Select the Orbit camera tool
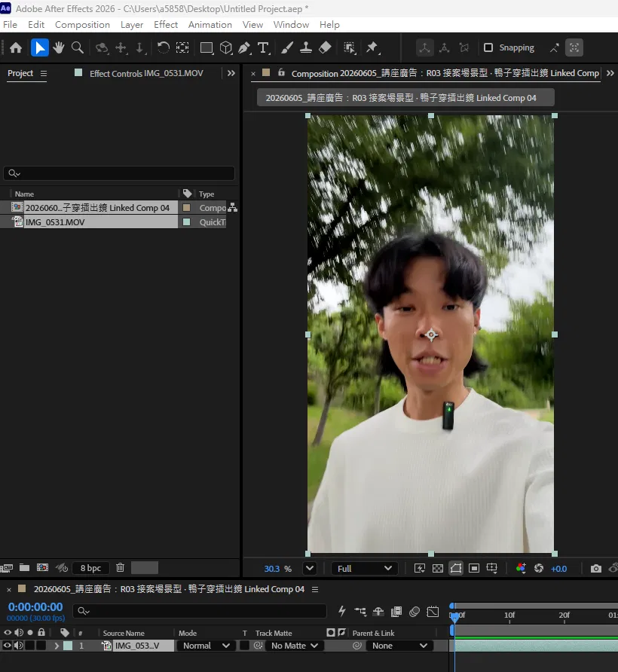618x672 pixels. pos(102,47)
